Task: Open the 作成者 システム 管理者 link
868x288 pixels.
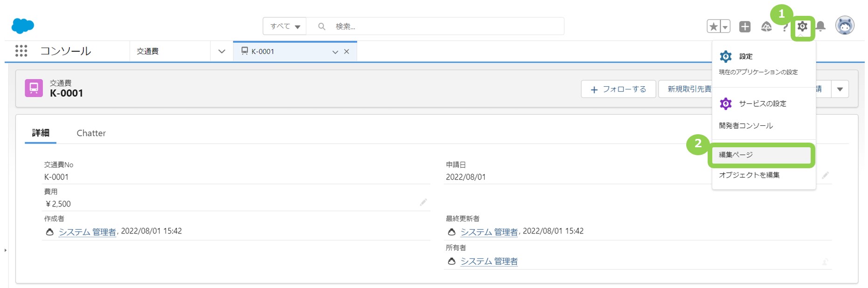Action: point(87,232)
